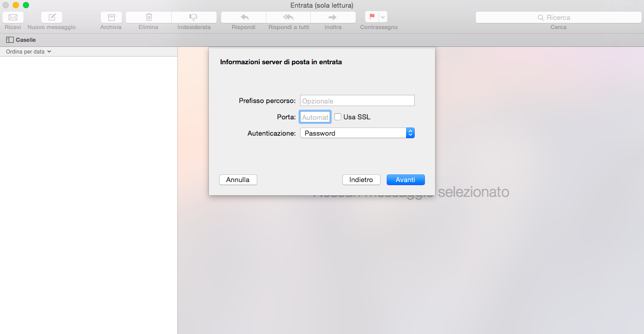Screen dimensions: 644x334
Task: Click the Rispondi a tutti arrows
Action: (288, 17)
